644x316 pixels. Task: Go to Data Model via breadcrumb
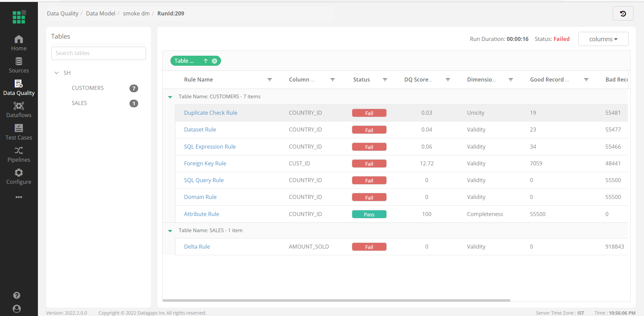[100, 13]
